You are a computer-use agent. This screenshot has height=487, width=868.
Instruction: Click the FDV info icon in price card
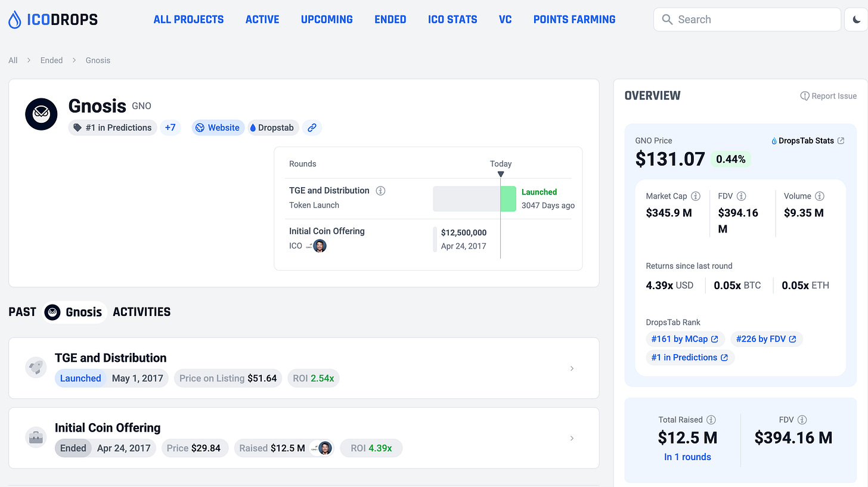[x=742, y=196]
